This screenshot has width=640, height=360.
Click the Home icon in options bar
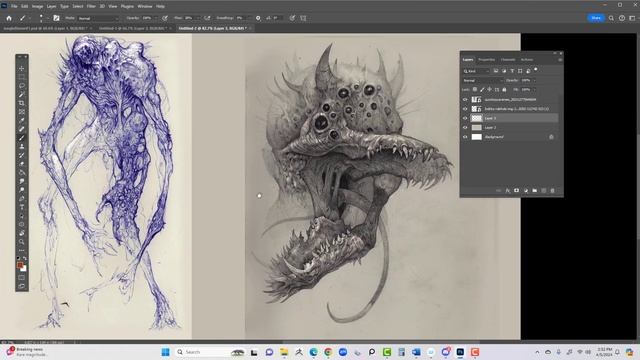[9, 18]
